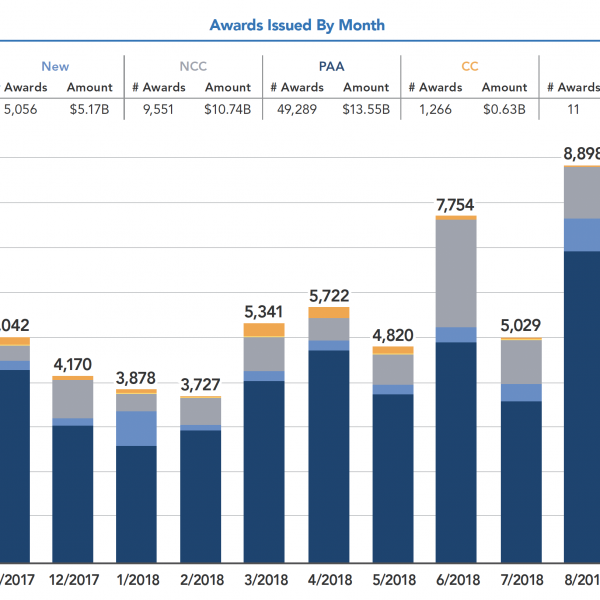Click the 5/2018 x-axis label
The width and height of the screenshot is (600, 600).
(392, 580)
